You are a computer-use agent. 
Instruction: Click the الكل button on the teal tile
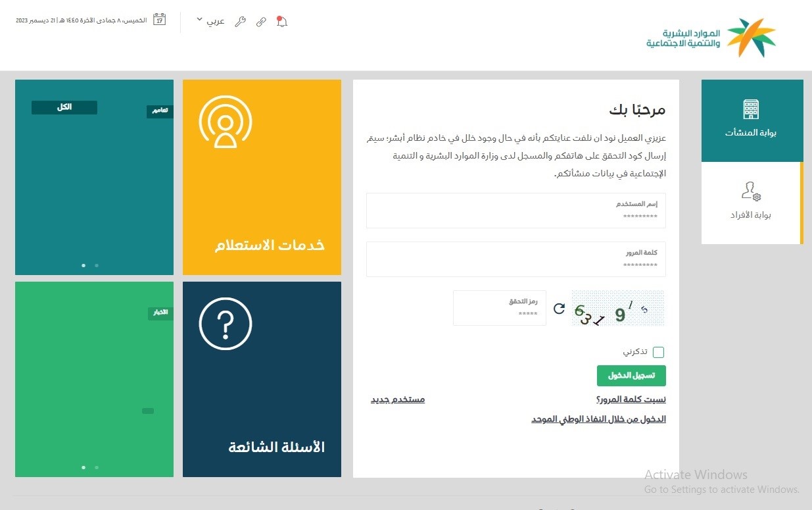coord(64,107)
